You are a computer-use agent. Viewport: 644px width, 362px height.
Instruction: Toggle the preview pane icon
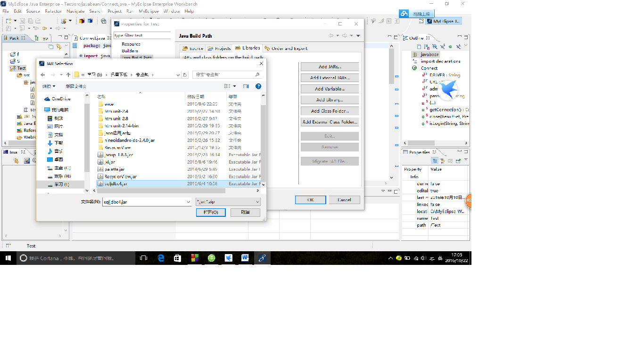pyautogui.click(x=246, y=86)
